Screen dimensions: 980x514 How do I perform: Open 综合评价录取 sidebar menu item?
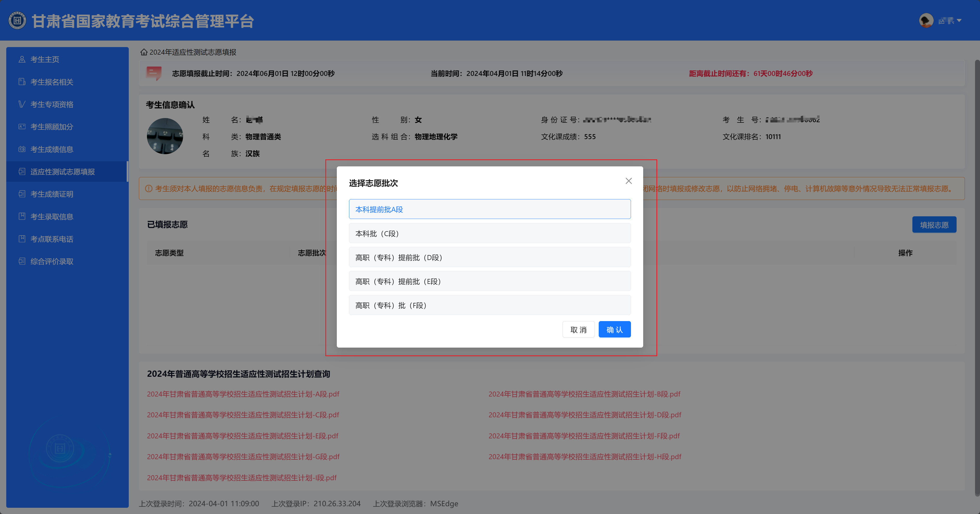click(52, 262)
